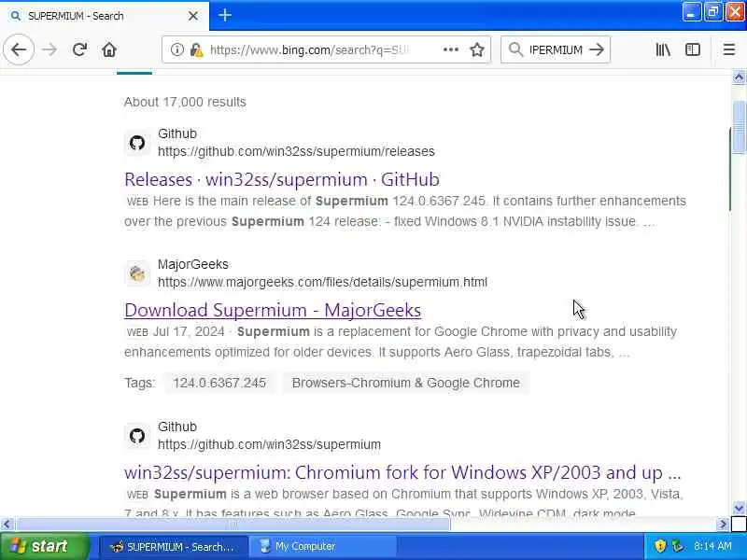
Task: Open win32ss/supermium Chromium fork link
Action: point(402,472)
